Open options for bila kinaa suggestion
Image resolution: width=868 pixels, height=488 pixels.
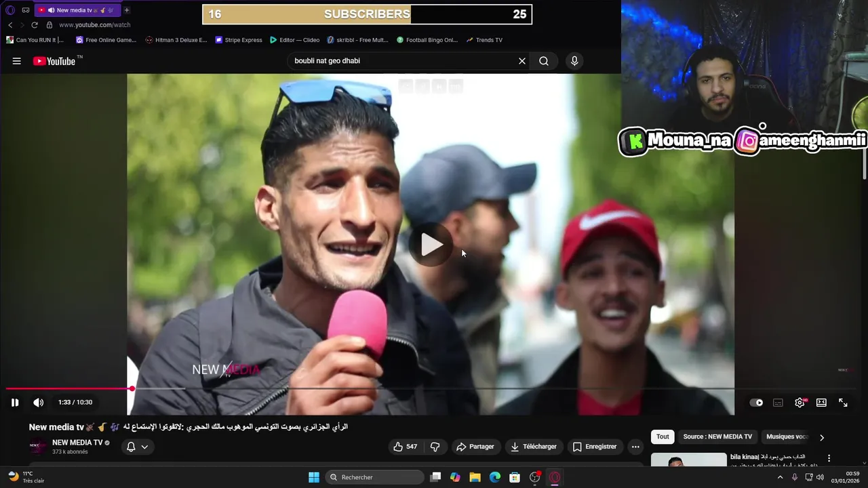pos(829,458)
